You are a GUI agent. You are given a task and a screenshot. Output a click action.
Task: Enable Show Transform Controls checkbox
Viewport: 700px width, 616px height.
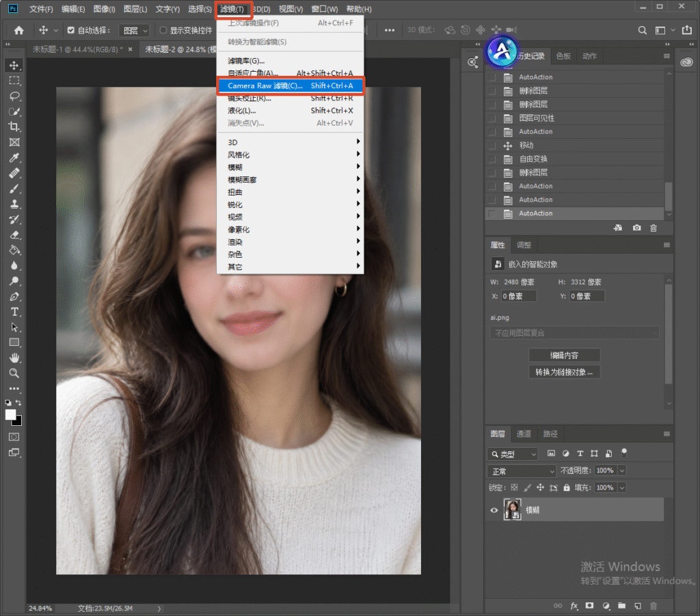point(163,30)
